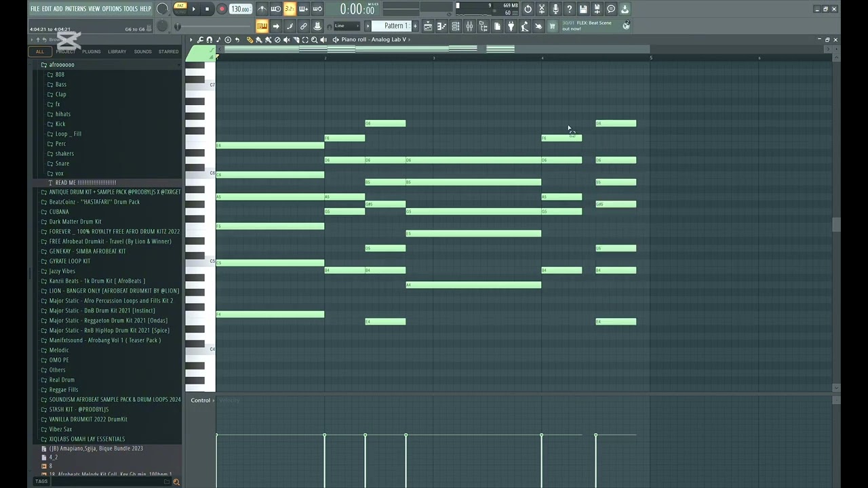The width and height of the screenshot is (868, 488).
Task: Select the Paint brush tool in piano roll
Action: (x=258, y=39)
